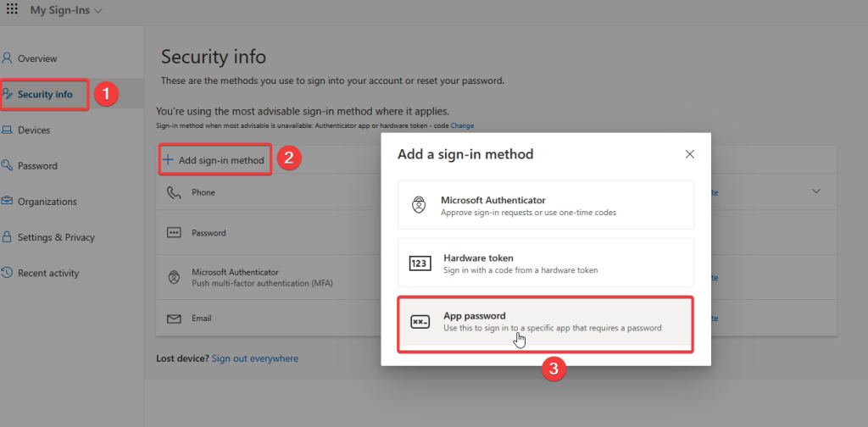Screen dimensions: 868x427
Task: Click the Devices laptop icon
Action: (8, 130)
